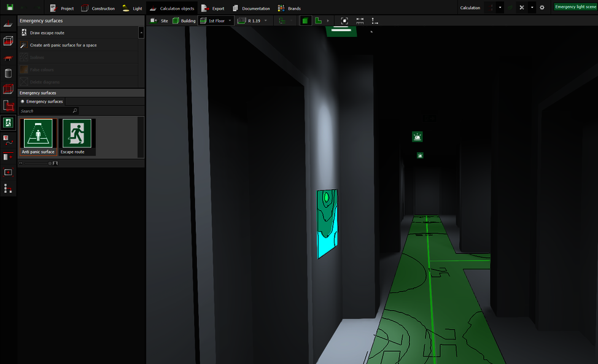Click the red wireframe cube sidebar icon
This screenshot has height=364, width=598.
point(8,41)
